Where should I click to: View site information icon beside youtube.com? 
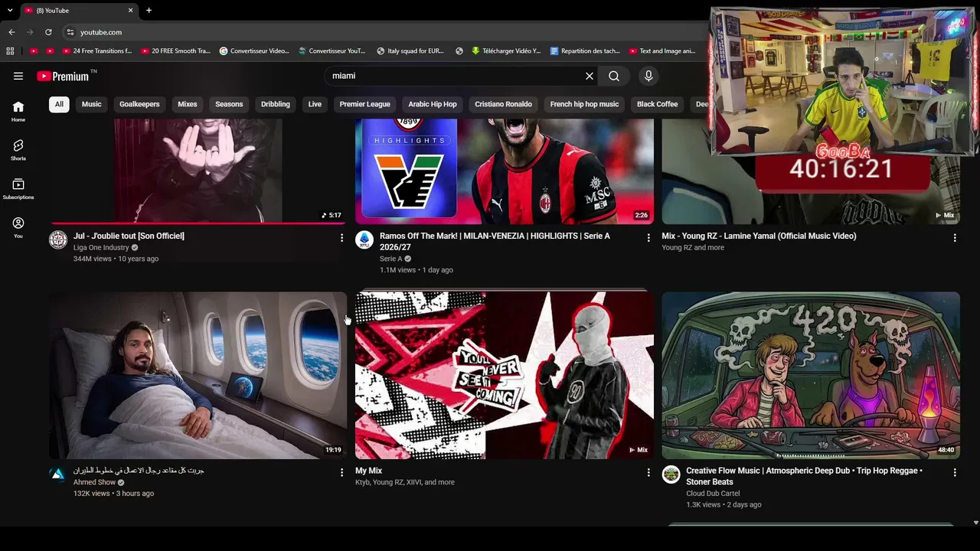[x=70, y=32]
